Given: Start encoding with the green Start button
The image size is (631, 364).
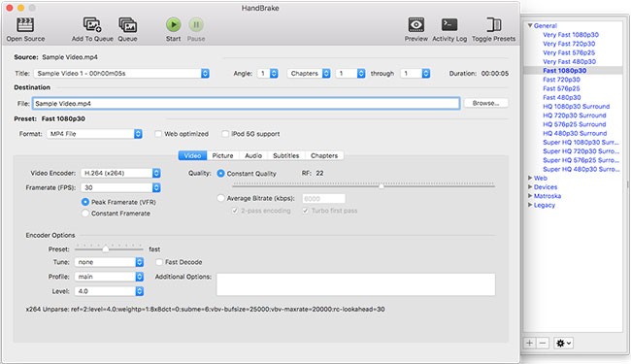Looking at the screenshot, I should (174, 25).
